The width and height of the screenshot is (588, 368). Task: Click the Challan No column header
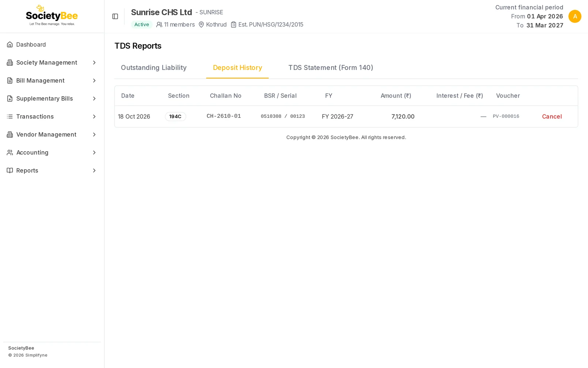(226, 96)
